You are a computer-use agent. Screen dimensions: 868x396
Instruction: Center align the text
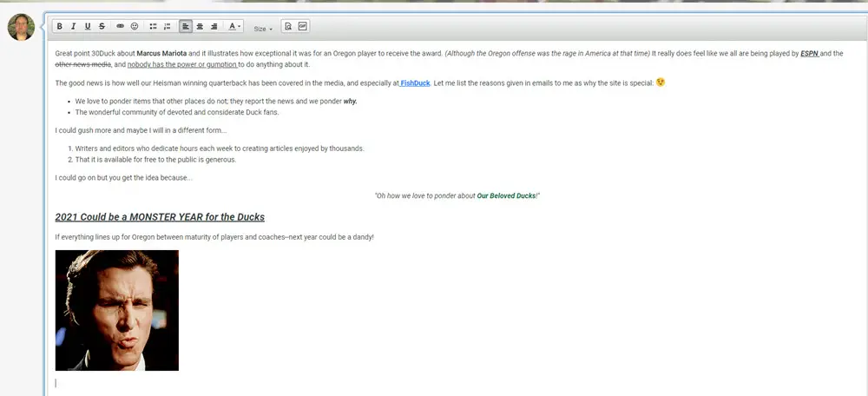pos(200,27)
